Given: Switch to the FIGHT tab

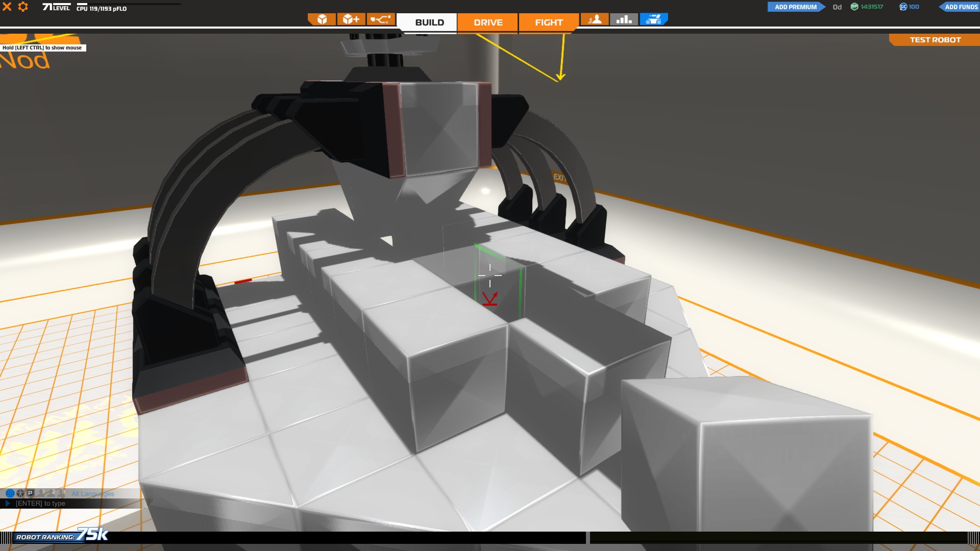Looking at the screenshot, I should [549, 22].
